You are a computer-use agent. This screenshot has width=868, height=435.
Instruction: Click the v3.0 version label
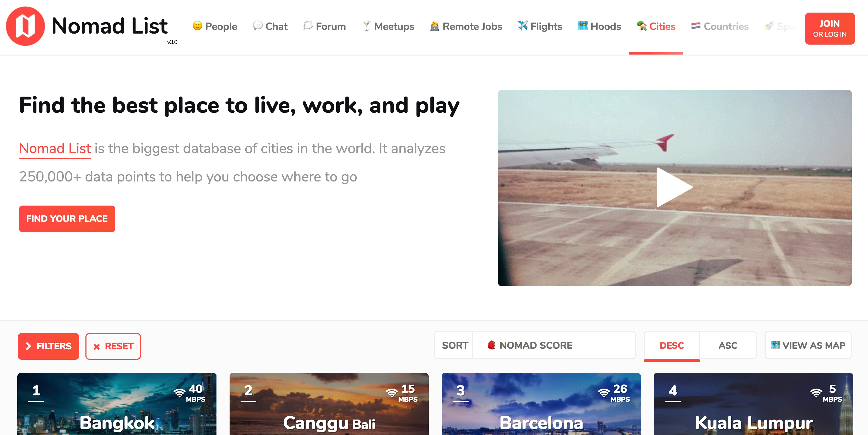(x=172, y=42)
